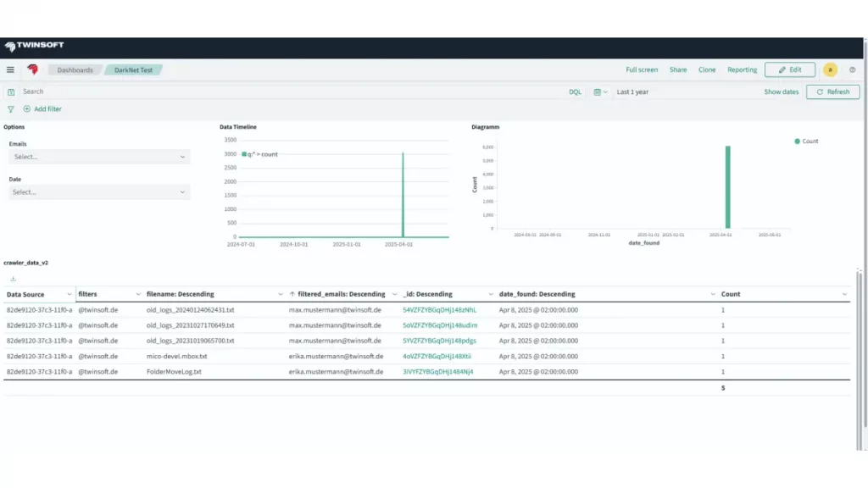Open the help icon in top bar
The width and height of the screenshot is (868, 488).
[852, 70]
